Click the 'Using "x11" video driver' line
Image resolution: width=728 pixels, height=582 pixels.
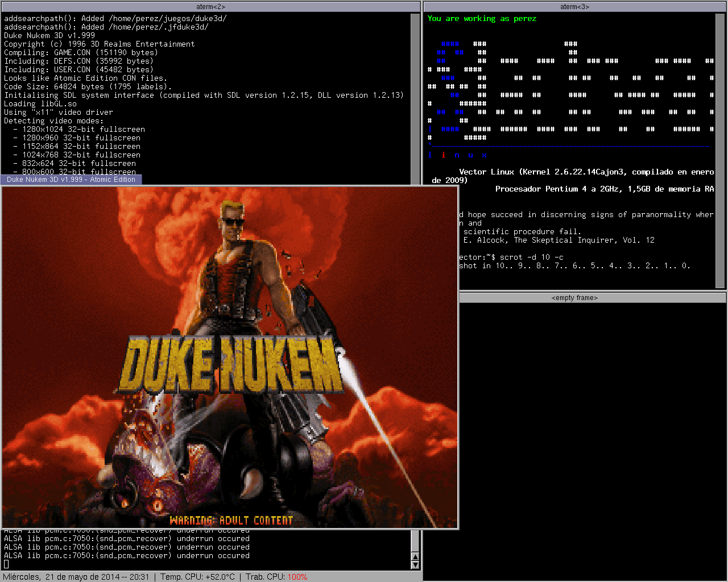tap(59, 112)
